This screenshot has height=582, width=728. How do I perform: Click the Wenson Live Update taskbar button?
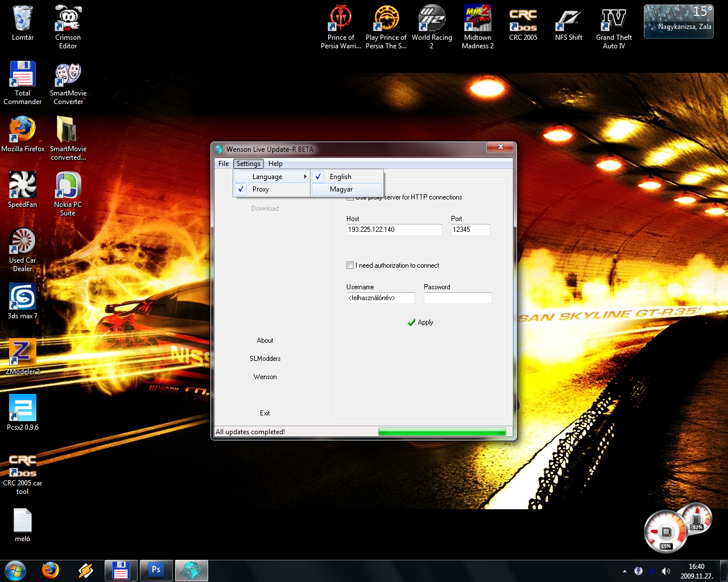coord(192,571)
